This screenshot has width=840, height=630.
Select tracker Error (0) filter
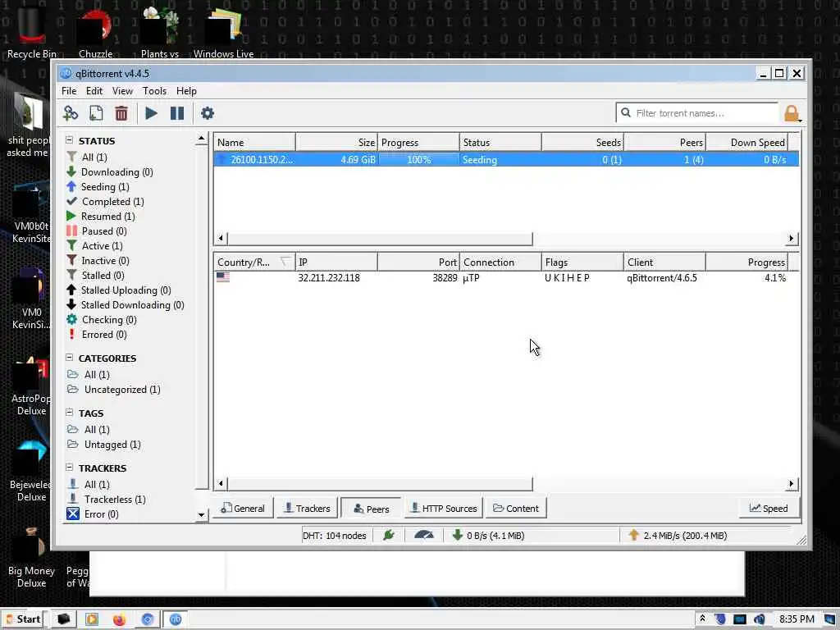click(x=93, y=514)
